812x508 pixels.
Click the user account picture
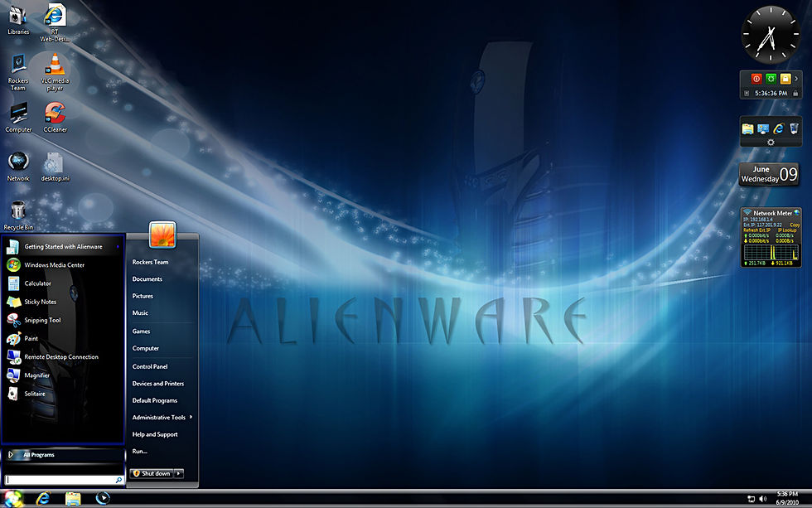coord(162,235)
